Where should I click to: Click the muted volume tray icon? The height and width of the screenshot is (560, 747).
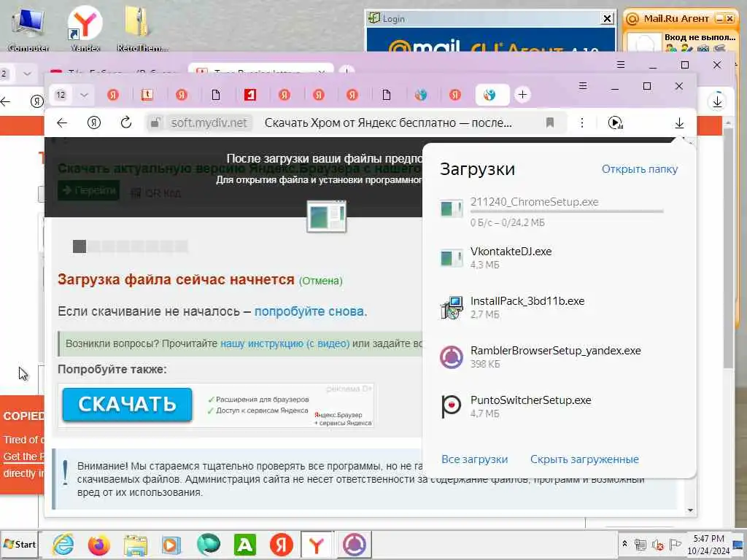(658, 544)
